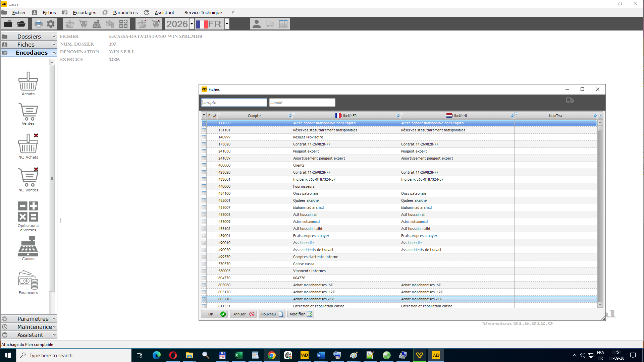This screenshot has height=362, width=644.
Task: Click the up arrow of the Fiches table scrollbar
Action: point(600,123)
